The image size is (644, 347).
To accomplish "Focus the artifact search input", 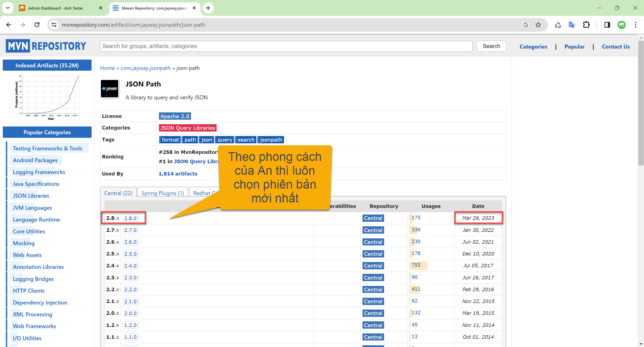I will tap(286, 46).
